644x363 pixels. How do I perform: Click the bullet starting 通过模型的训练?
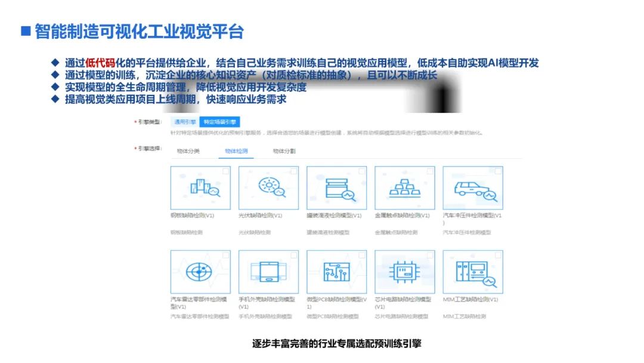point(251,75)
